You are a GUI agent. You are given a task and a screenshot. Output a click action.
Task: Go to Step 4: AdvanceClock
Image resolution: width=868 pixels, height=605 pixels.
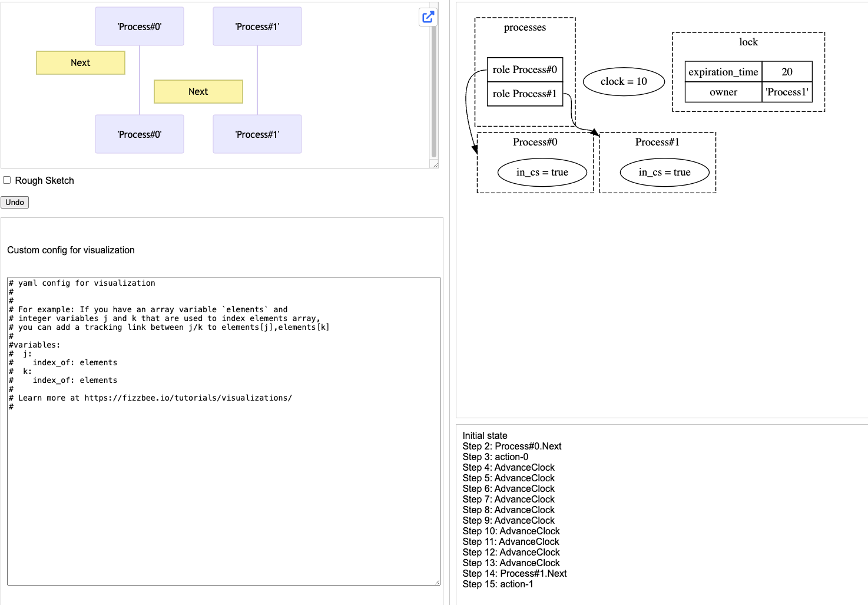pyautogui.click(x=508, y=468)
